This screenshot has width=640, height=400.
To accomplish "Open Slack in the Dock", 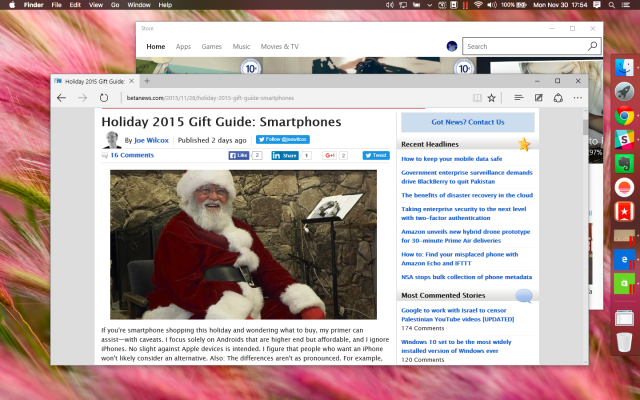I will [624, 140].
